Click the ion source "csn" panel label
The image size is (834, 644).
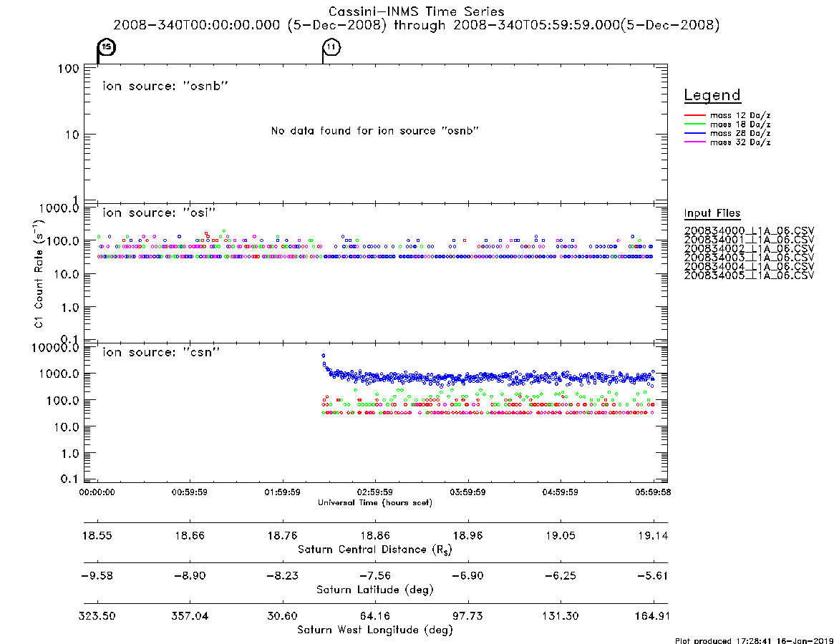(160, 352)
